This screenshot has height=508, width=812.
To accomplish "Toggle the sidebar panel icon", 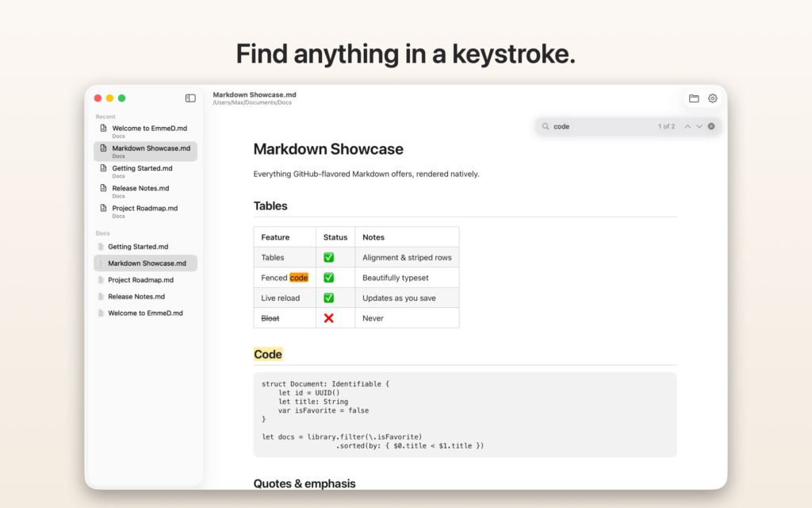I will tap(190, 98).
